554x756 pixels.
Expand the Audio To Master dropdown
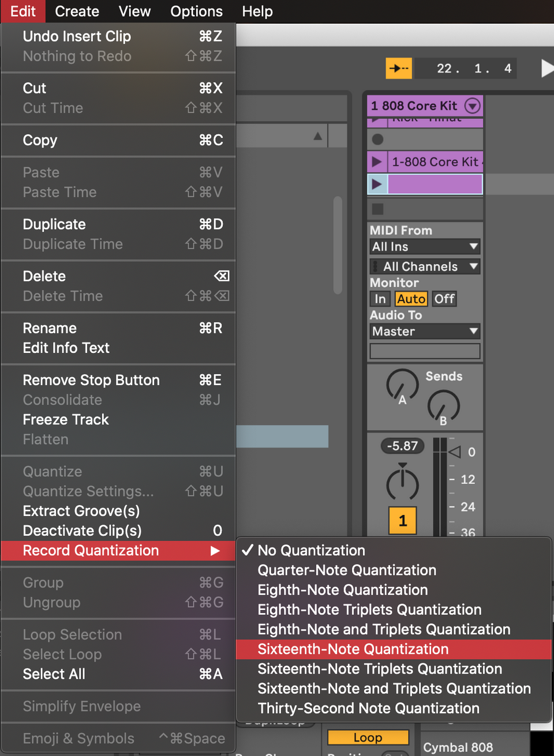425,332
